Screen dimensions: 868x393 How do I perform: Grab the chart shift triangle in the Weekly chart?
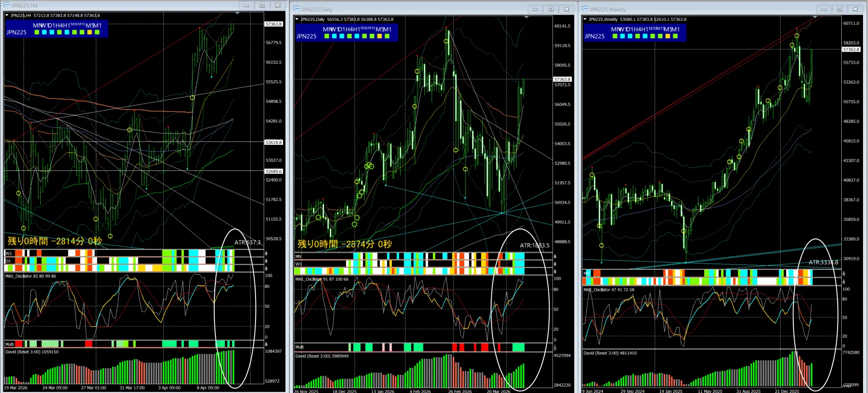tap(815, 17)
